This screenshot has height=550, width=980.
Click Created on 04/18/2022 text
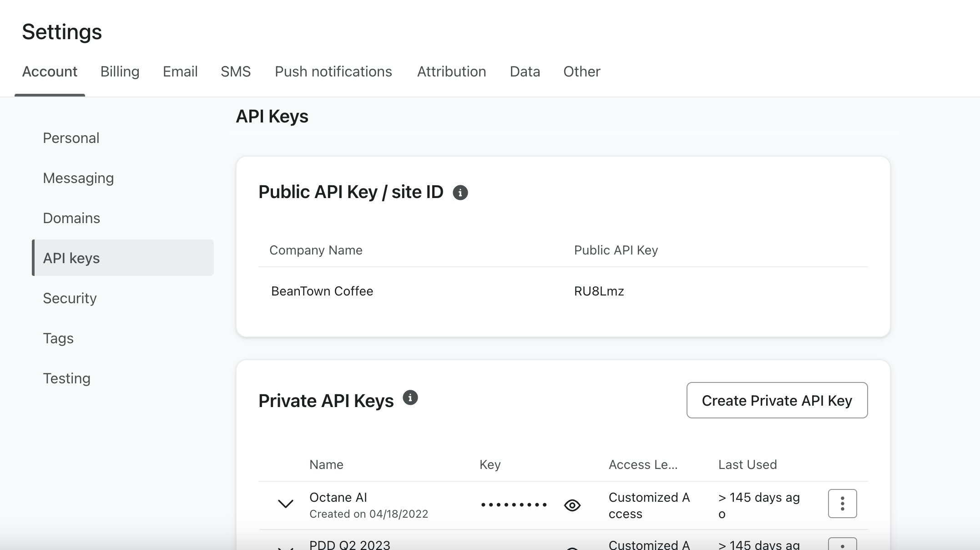[369, 514]
